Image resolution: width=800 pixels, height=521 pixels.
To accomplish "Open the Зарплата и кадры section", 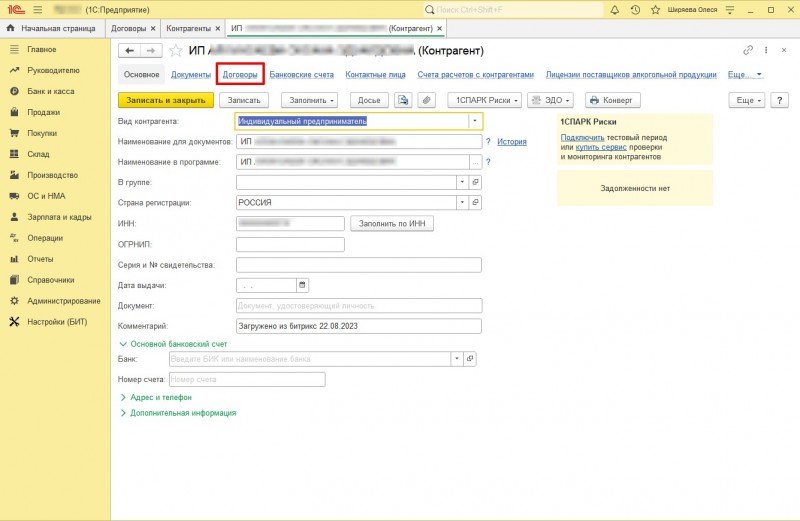I will tap(59, 217).
